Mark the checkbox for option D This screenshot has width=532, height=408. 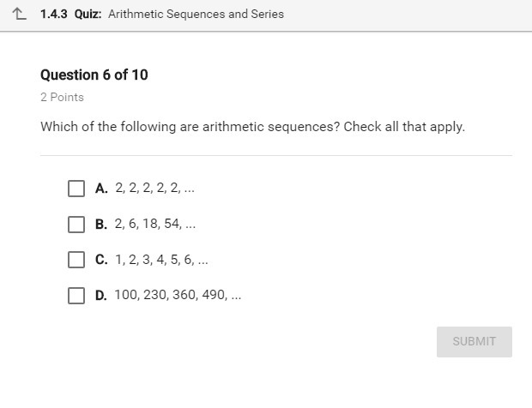point(76,296)
